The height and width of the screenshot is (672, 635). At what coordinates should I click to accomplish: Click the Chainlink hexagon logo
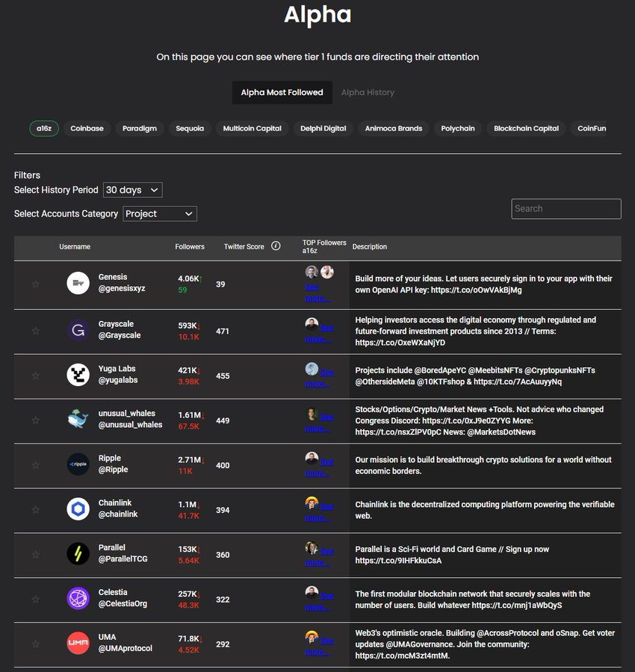coord(78,508)
